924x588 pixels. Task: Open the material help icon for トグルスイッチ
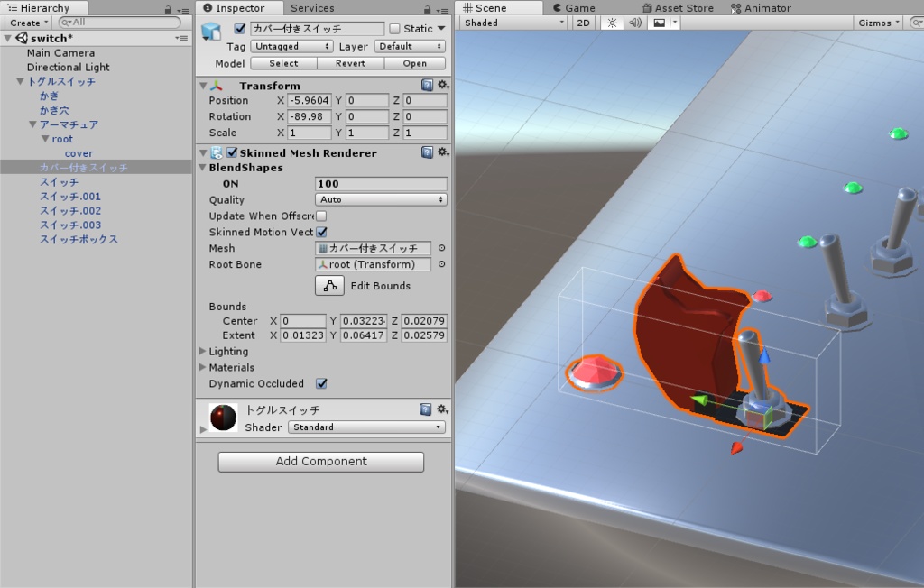(x=426, y=409)
